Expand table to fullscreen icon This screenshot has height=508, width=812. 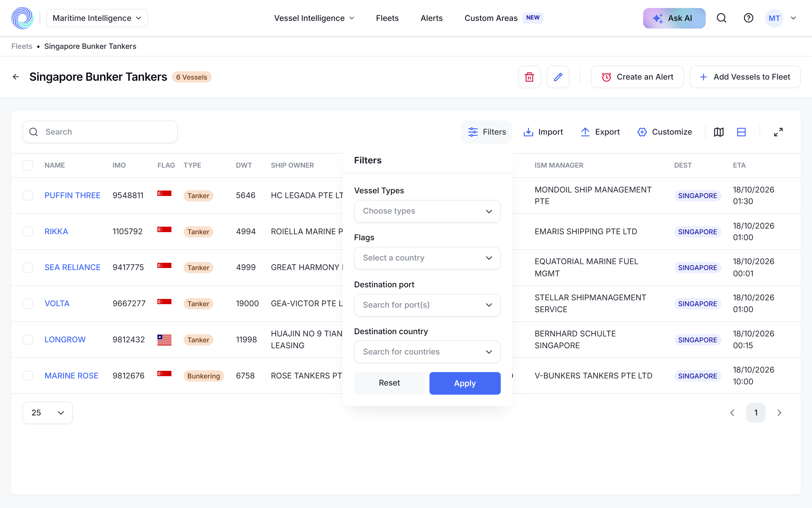click(778, 132)
